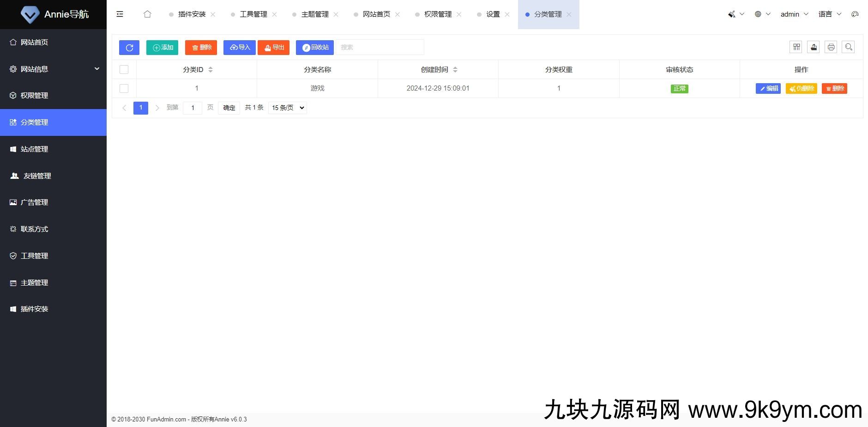This screenshot has height=427, width=868.
Task: Click the table export icon
Action: coord(814,47)
